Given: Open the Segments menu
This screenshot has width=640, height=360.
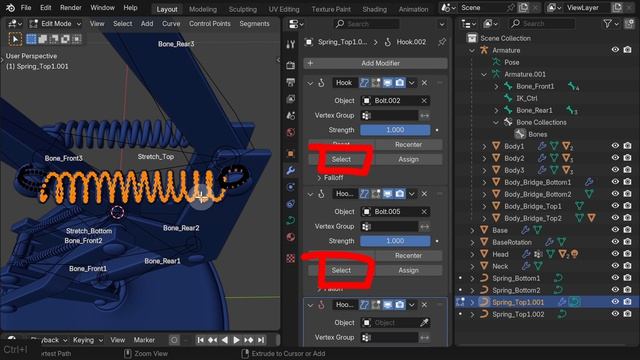Looking at the screenshot, I should 254,24.
